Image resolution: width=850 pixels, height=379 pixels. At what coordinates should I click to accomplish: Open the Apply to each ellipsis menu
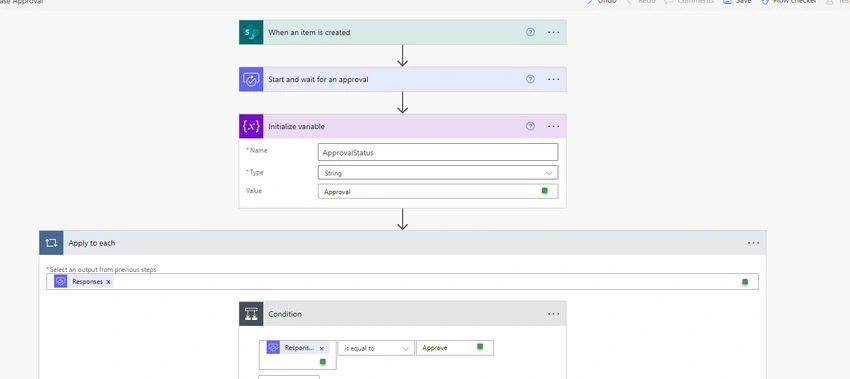click(754, 243)
